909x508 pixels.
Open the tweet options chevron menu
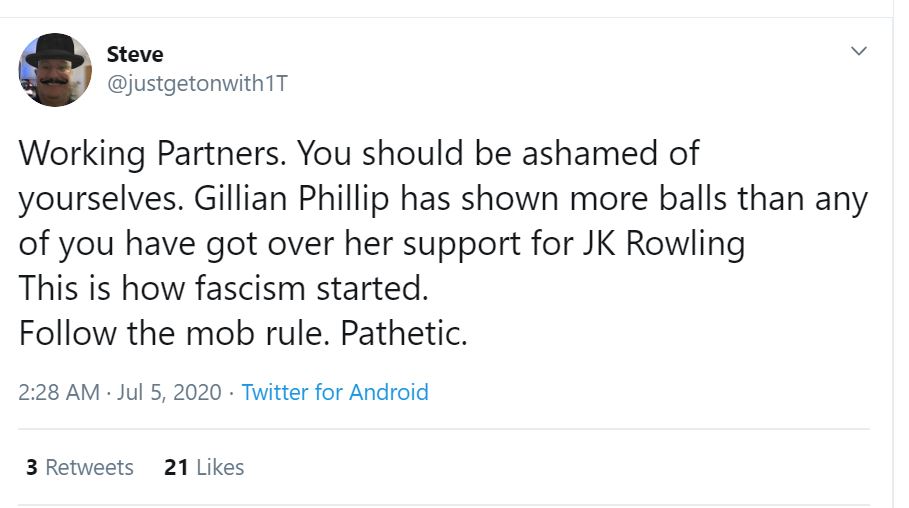(858, 51)
